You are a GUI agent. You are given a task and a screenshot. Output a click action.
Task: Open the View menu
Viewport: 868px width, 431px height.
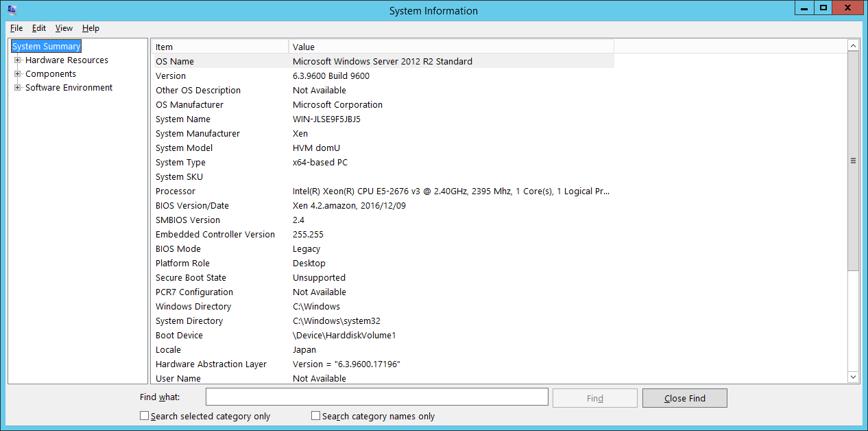(64, 28)
